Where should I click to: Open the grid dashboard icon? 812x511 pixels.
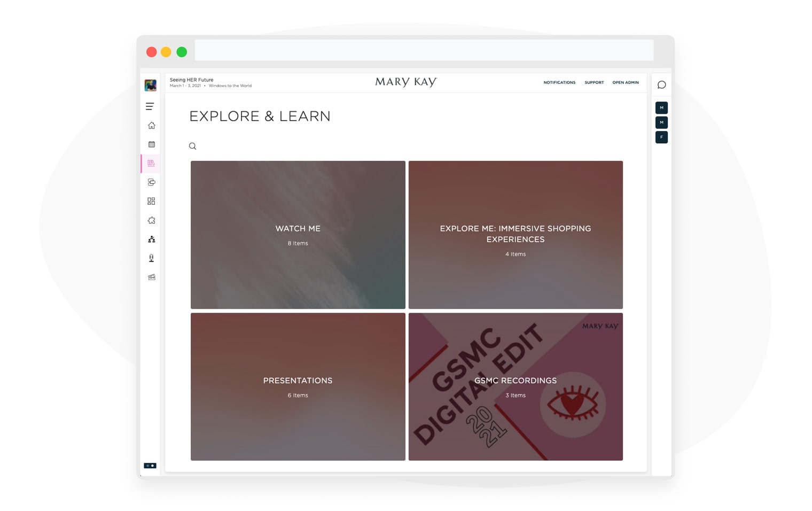point(151,201)
